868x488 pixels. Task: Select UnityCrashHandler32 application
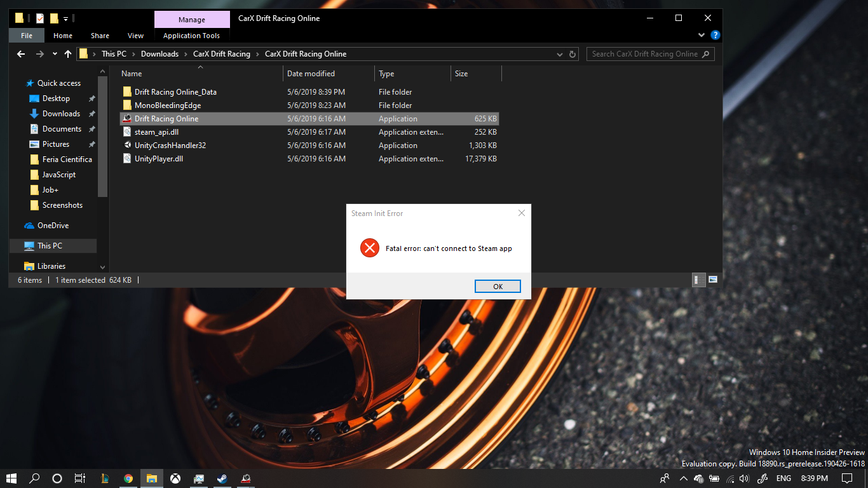tap(309, 146)
